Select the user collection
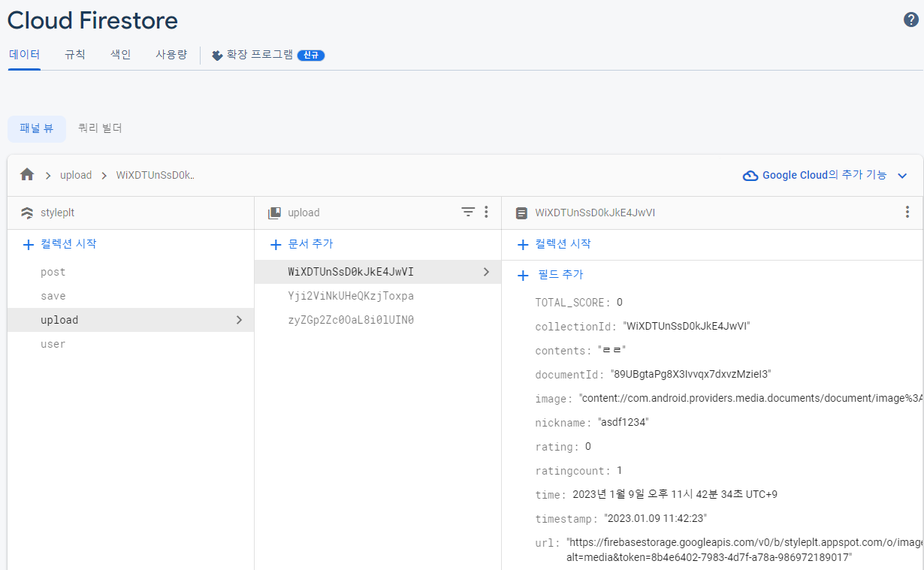 [x=131, y=344]
